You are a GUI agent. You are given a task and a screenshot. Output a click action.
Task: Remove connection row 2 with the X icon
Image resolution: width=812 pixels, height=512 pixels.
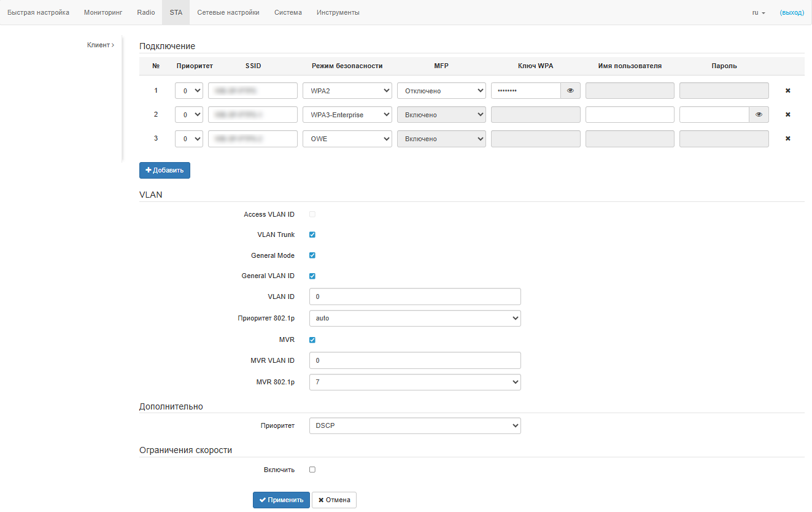(787, 115)
